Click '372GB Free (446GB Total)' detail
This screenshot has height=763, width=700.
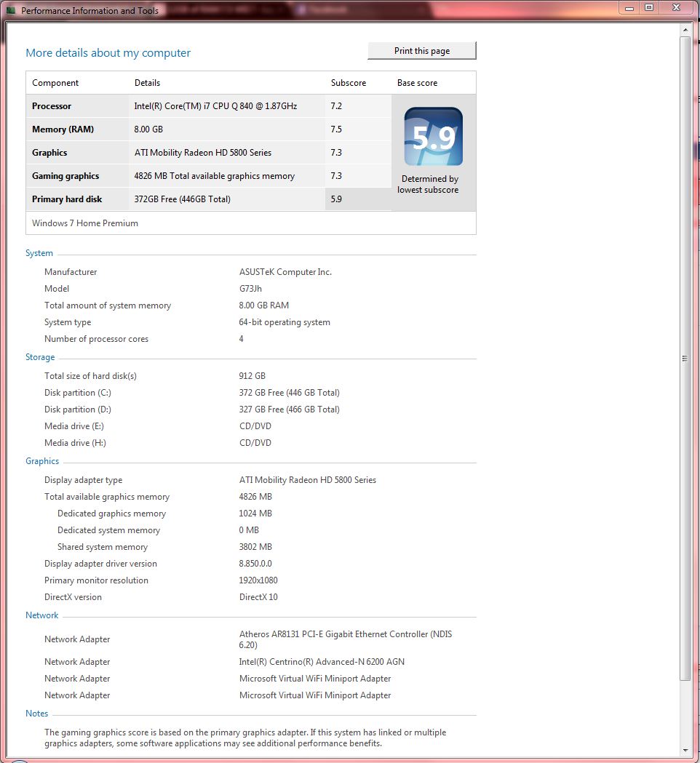coord(183,199)
